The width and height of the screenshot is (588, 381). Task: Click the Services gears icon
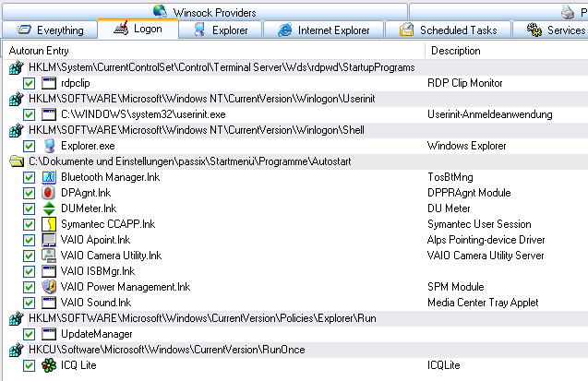click(x=534, y=30)
